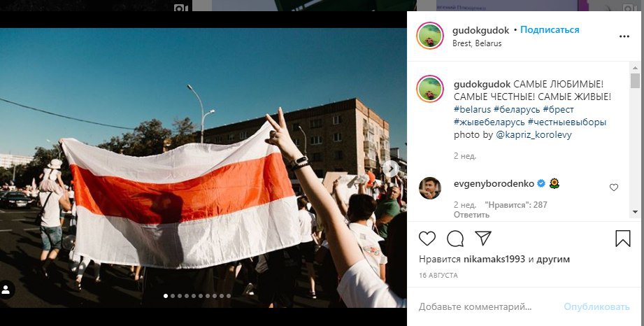Reply to comment with Ответить
The height and width of the screenshot is (326, 644).
click(x=471, y=215)
